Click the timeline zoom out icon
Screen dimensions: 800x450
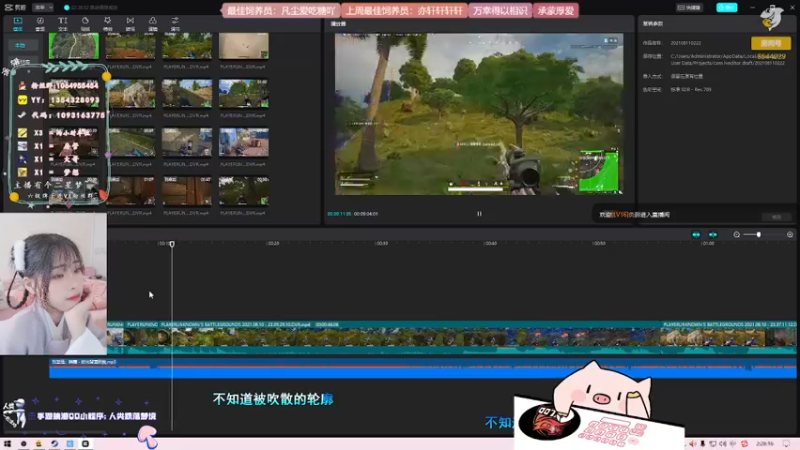click(736, 235)
